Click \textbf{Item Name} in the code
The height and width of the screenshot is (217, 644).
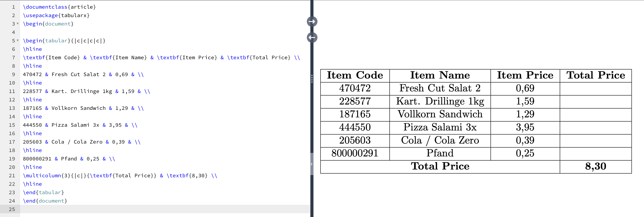tap(119, 57)
